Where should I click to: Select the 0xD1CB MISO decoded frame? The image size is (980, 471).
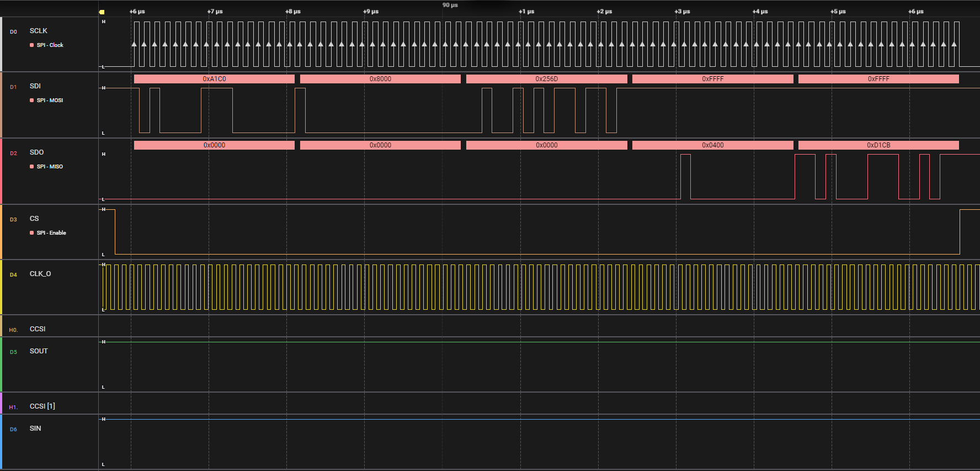878,145
